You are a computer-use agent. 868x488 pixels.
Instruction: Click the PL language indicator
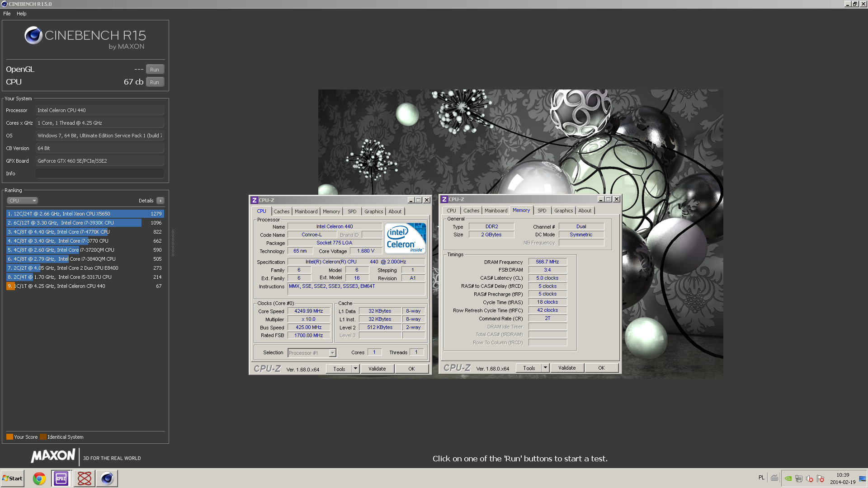coord(761,478)
